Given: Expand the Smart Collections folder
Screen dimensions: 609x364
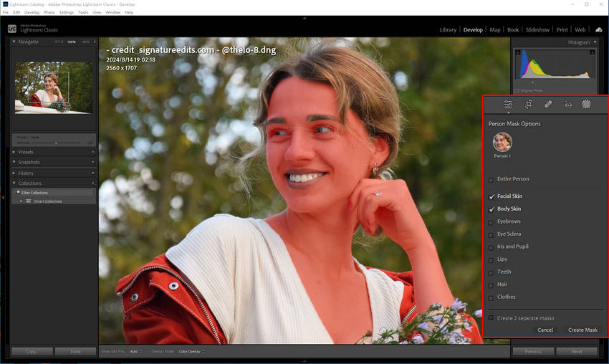Looking at the screenshot, I should tap(21, 201).
